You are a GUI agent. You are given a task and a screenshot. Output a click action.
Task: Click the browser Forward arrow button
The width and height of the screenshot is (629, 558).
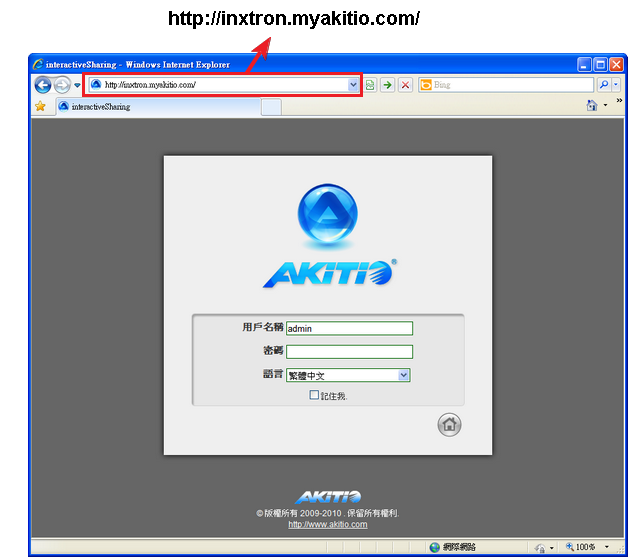coord(62,85)
